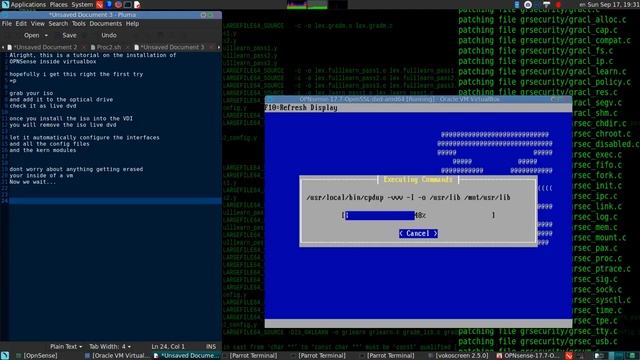Expand the Open recent files dropdown arrow
The image size is (640, 360).
coord(46,36)
